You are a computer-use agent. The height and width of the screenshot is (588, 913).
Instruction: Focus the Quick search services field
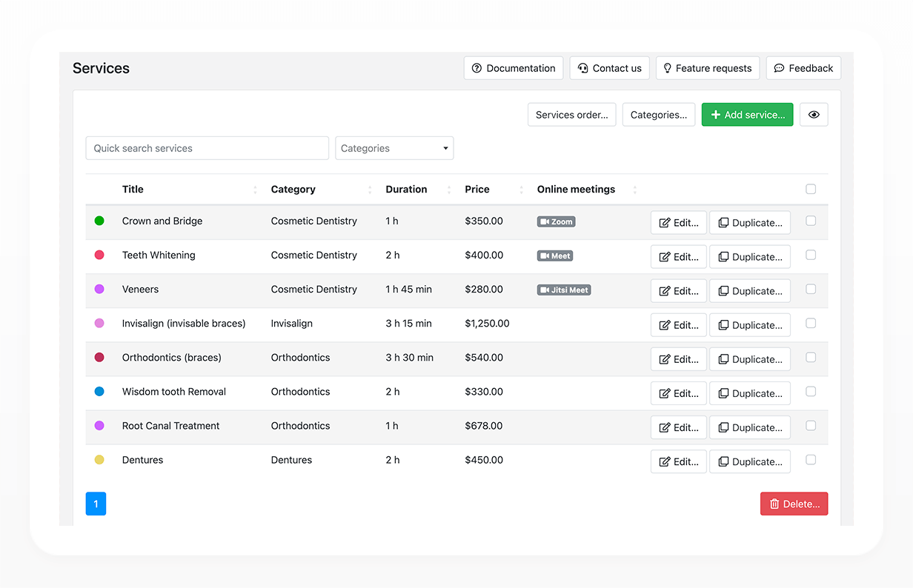coord(207,148)
